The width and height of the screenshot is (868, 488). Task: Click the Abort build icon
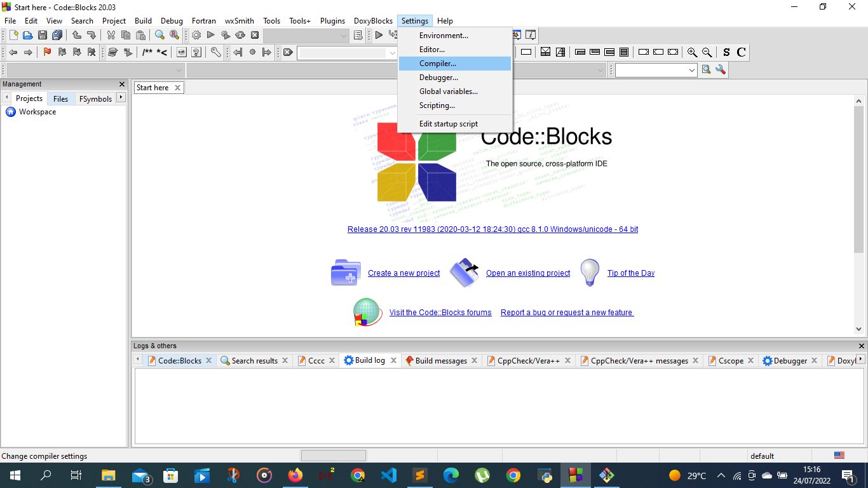click(x=255, y=35)
